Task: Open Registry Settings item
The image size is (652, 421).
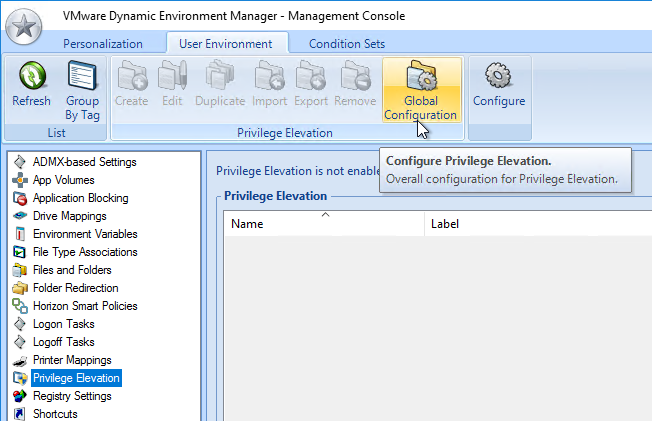Action: tap(72, 396)
